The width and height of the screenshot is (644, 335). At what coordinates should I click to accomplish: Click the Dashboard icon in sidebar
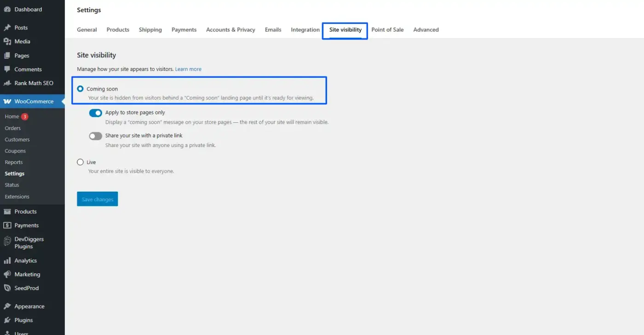(x=7, y=9)
